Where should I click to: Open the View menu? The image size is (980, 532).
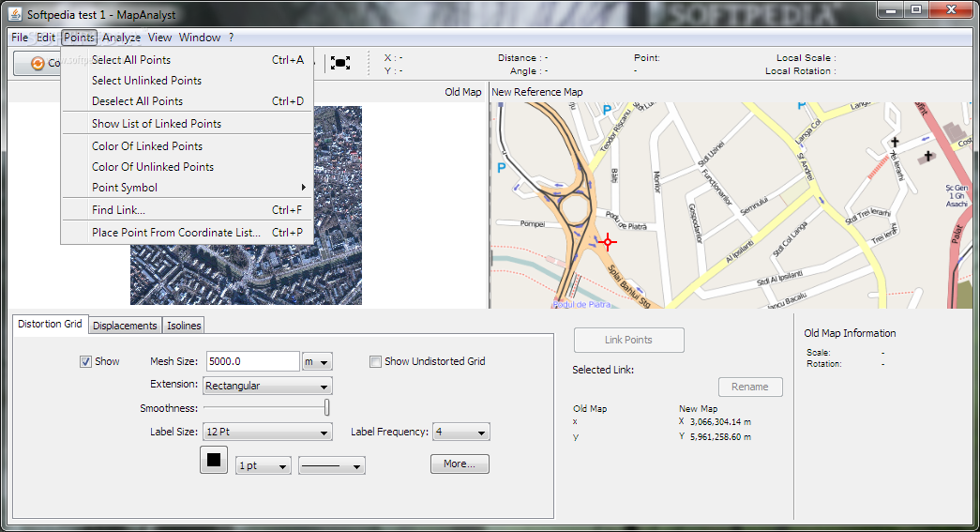[159, 38]
